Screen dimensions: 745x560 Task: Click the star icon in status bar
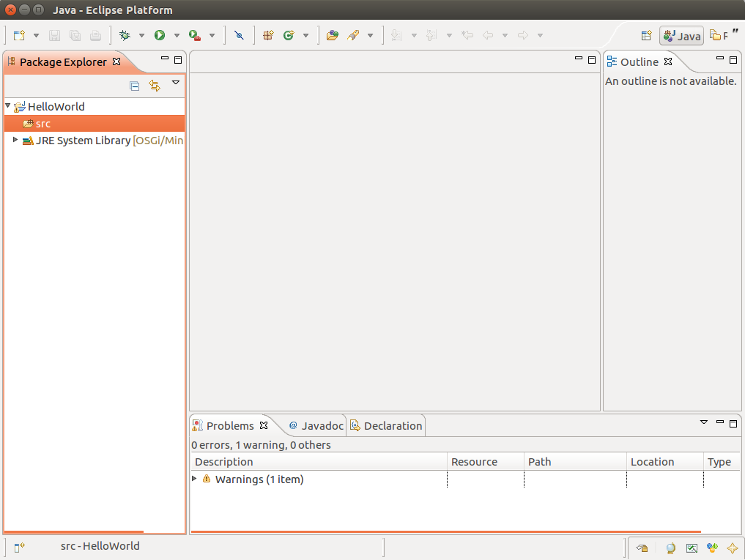pos(732,548)
